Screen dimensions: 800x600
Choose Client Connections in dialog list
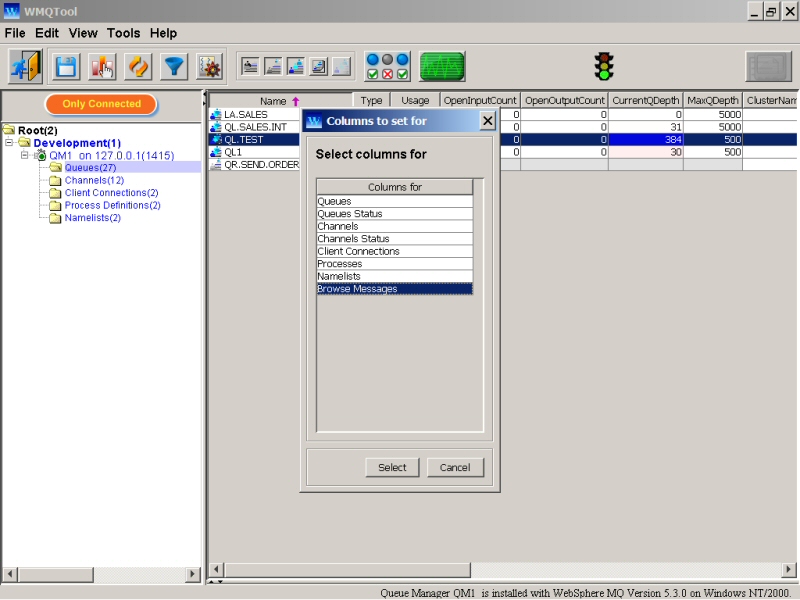pos(394,251)
